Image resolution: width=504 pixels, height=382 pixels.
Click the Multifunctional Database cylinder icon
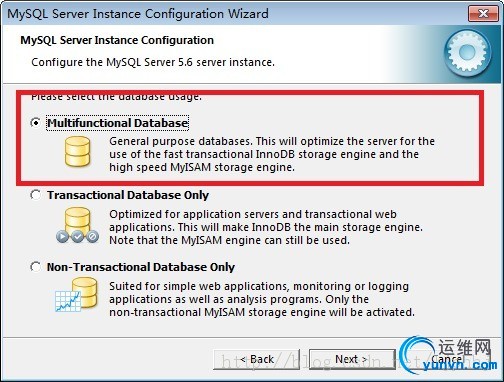[77, 152]
